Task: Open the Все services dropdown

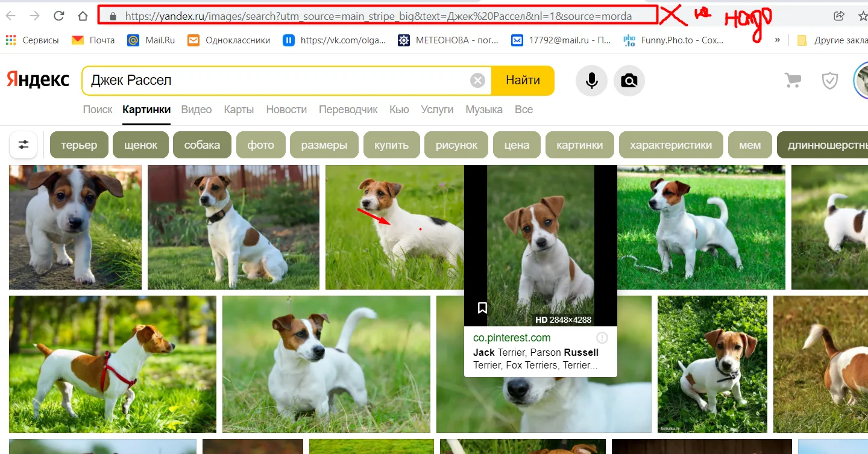Action: pyautogui.click(x=524, y=109)
